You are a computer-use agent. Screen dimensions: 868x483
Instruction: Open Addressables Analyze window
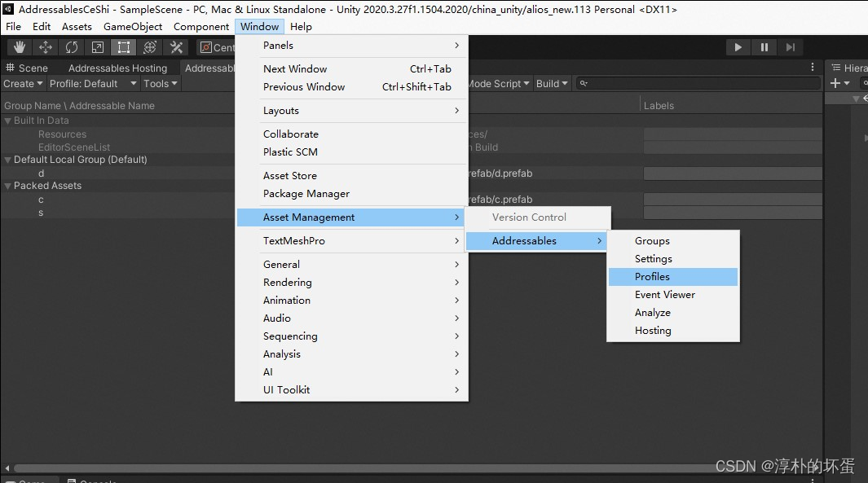click(673, 313)
